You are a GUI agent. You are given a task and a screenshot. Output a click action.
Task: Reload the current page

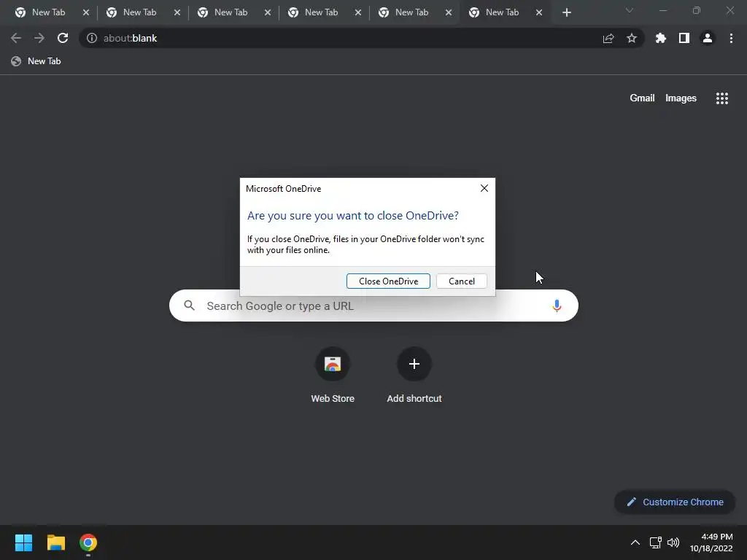[63, 38]
